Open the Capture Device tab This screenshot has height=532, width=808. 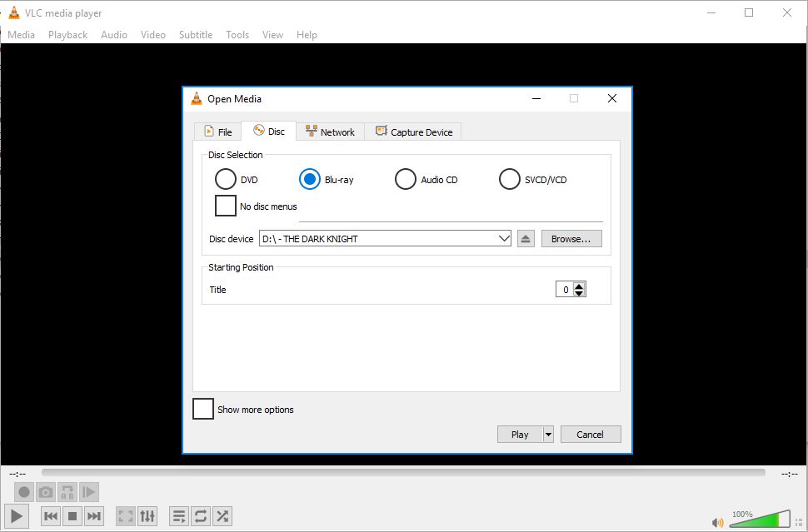(413, 132)
